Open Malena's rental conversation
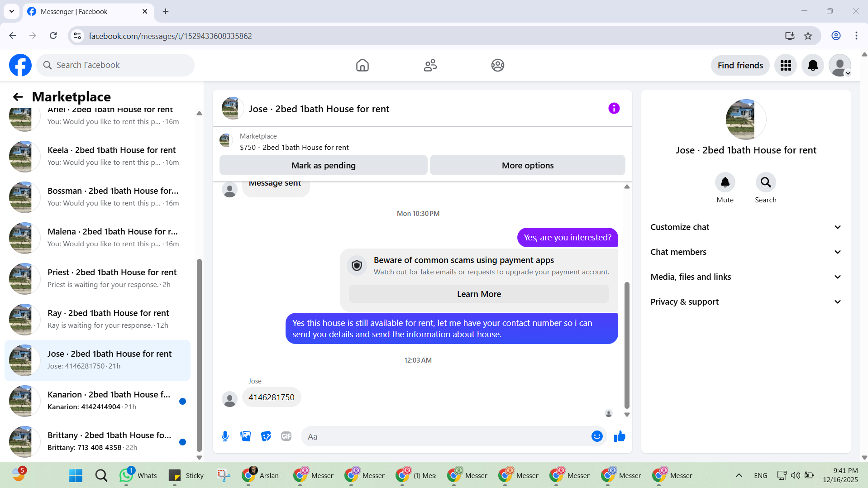 [x=97, y=238]
